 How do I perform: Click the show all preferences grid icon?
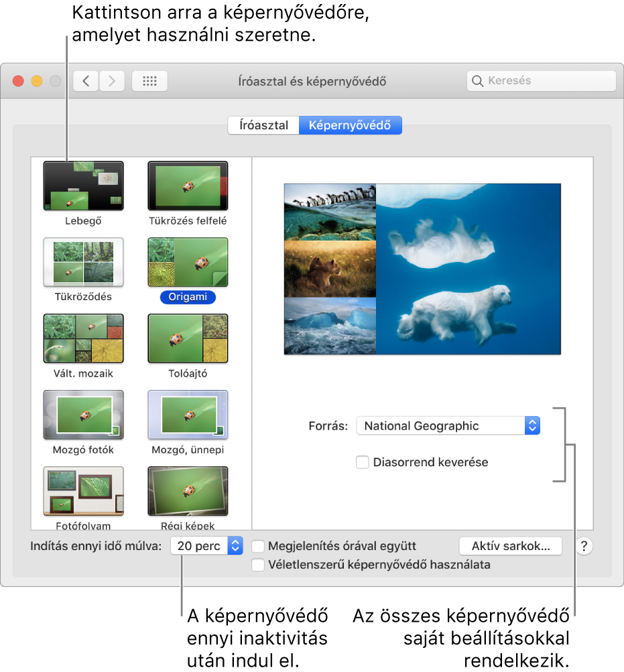149,81
